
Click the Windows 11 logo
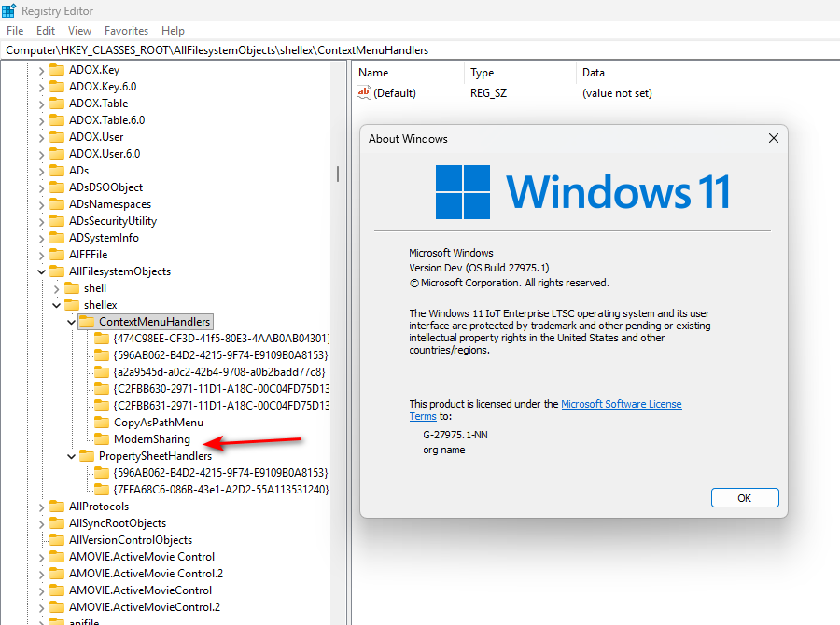pyautogui.click(x=463, y=192)
